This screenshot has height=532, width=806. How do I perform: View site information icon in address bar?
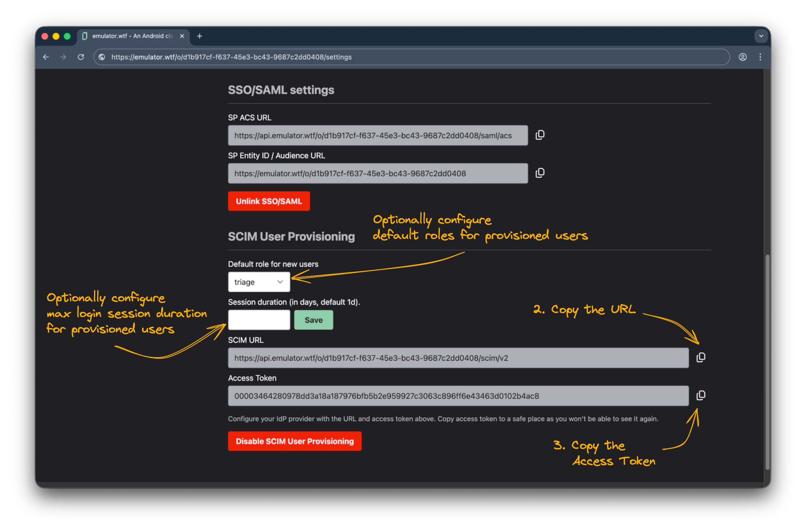tap(102, 57)
